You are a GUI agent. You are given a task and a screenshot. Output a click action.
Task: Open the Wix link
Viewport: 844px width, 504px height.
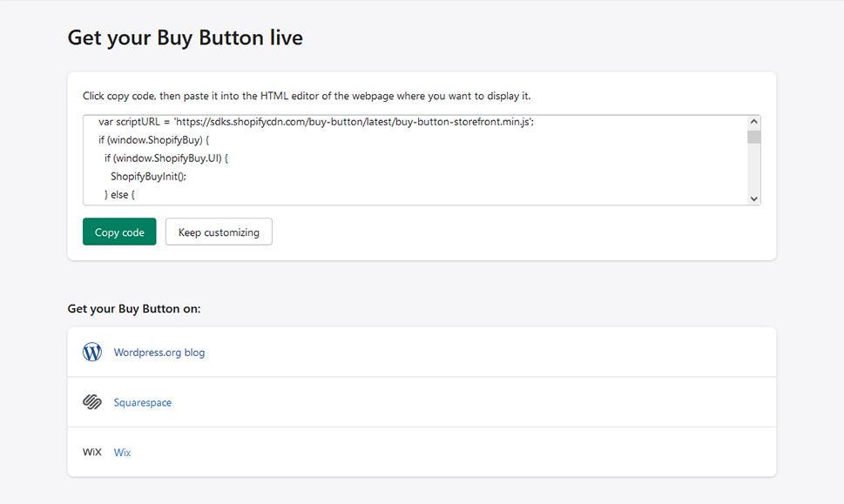122,453
